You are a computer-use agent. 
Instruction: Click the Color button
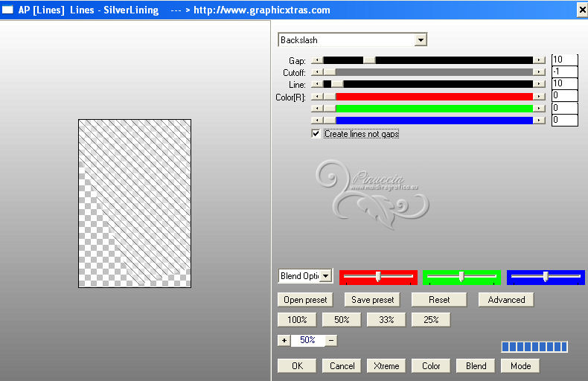[431, 366]
